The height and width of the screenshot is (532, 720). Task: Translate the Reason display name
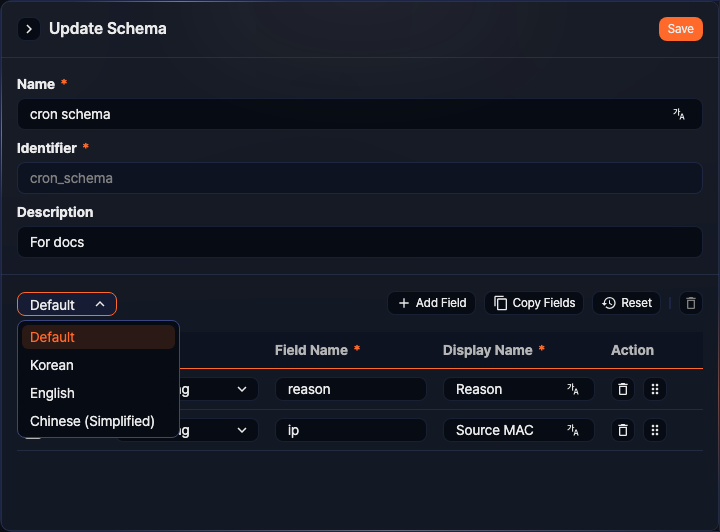click(x=573, y=389)
